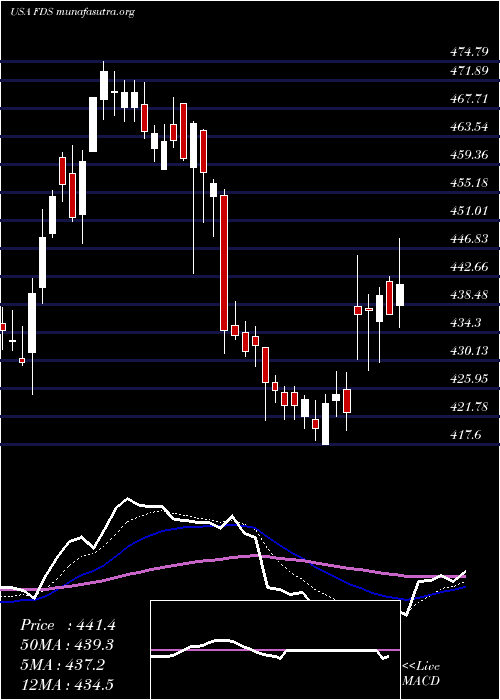Click the '<<Live MACD' label
This screenshot has height=700, width=500.
tap(421, 674)
